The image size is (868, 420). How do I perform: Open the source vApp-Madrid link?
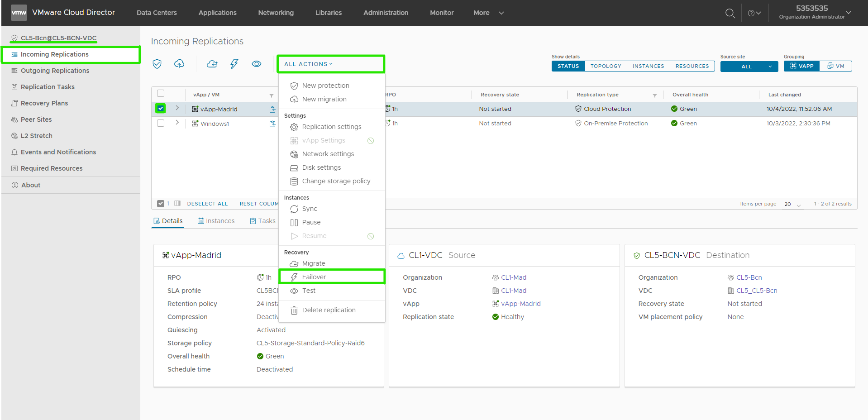[x=521, y=304]
